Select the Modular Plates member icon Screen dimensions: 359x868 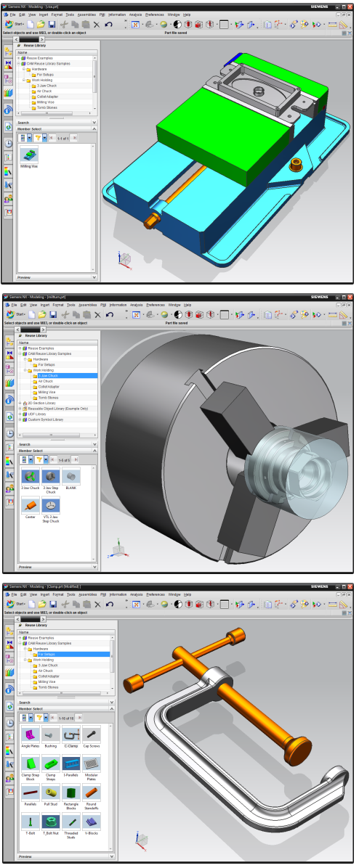pyautogui.click(x=92, y=763)
